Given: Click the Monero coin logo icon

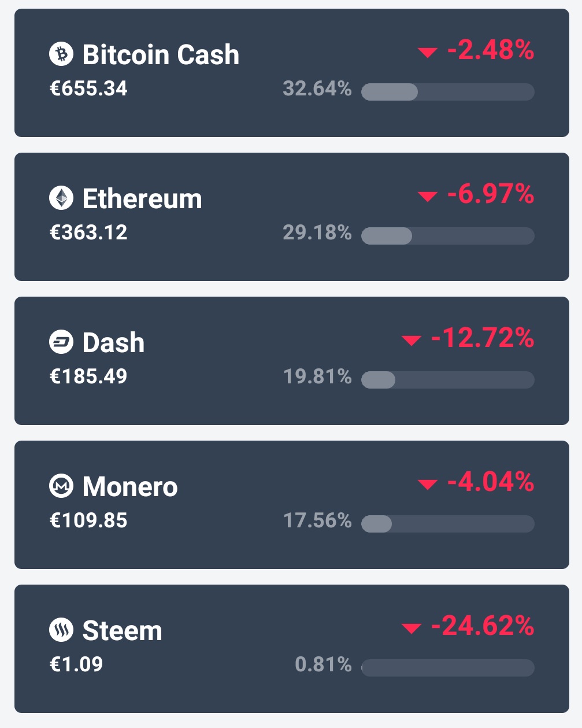Looking at the screenshot, I should (x=61, y=486).
